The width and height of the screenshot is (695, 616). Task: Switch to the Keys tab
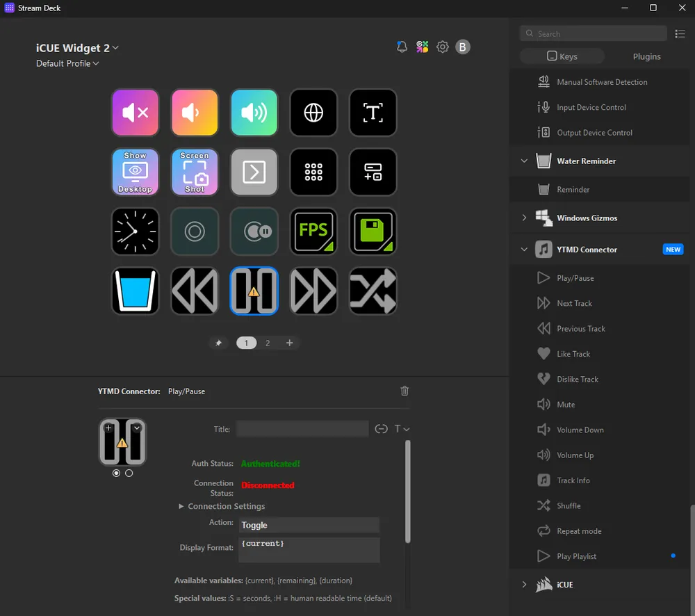(562, 56)
